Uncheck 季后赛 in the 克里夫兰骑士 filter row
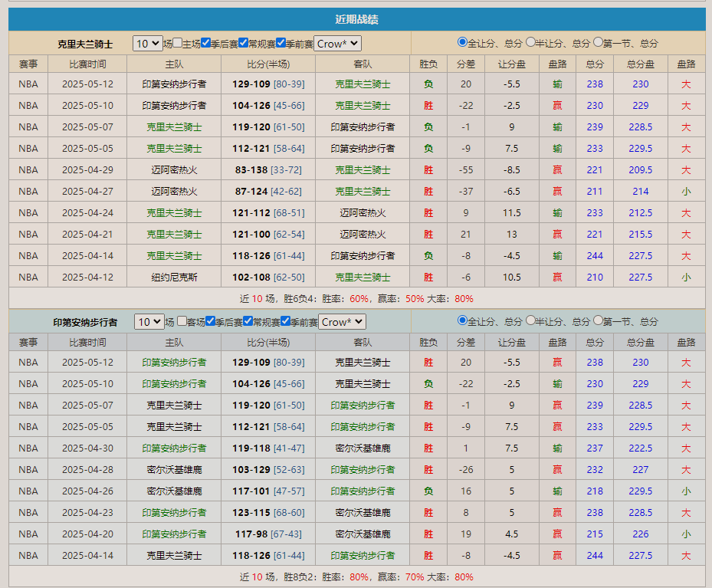Image resolution: width=712 pixels, height=588 pixels. 205,43
